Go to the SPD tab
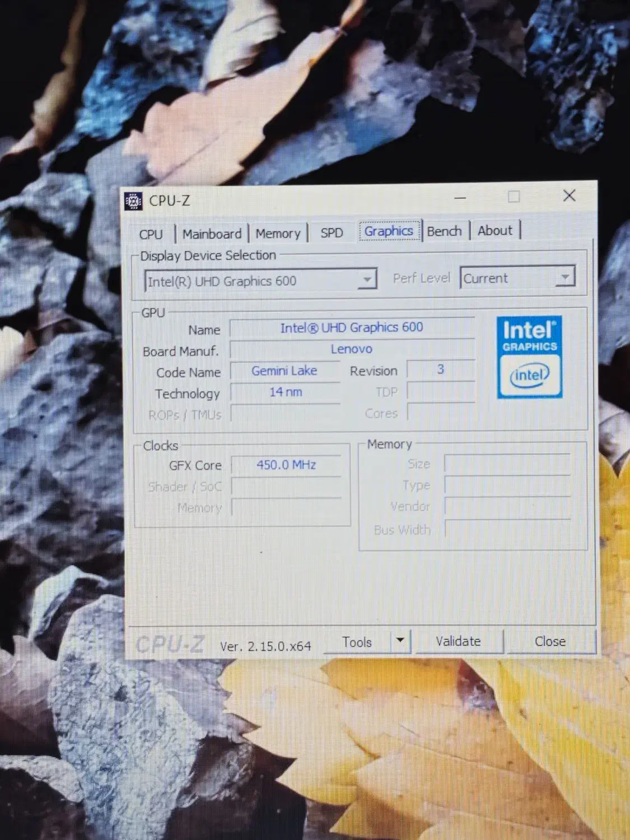630x840 pixels. click(332, 232)
